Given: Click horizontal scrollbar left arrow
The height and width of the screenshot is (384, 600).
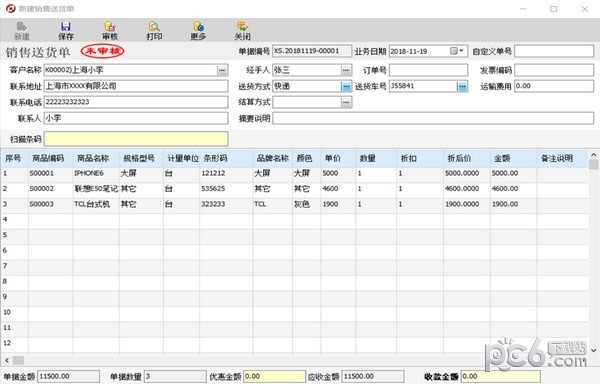Looking at the screenshot, I should click(7, 360).
